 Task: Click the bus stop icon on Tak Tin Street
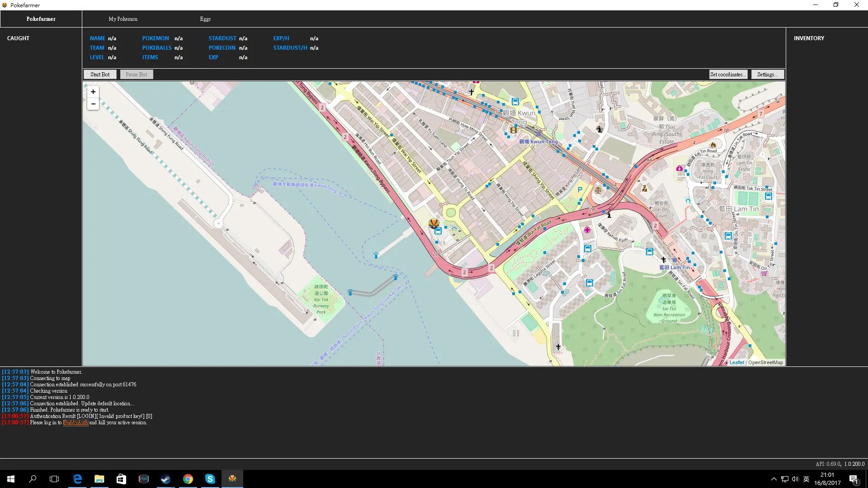coord(769,197)
